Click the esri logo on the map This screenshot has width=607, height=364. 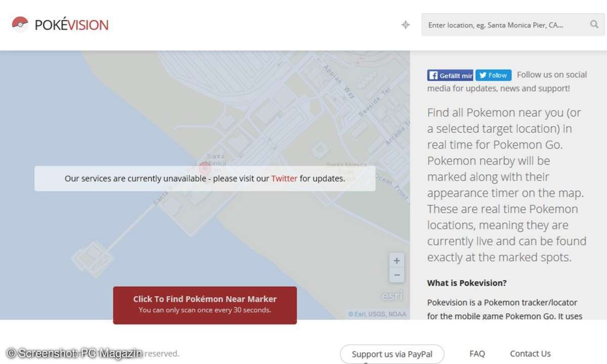[x=392, y=296]
